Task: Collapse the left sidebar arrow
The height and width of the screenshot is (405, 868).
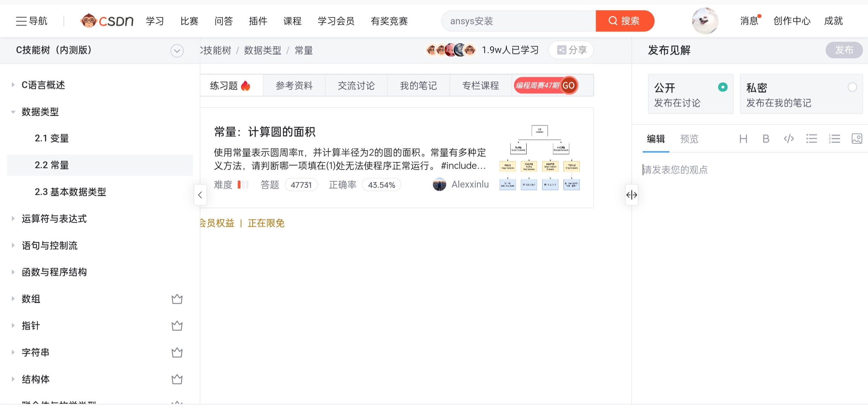Action: [x=200, y=195]
